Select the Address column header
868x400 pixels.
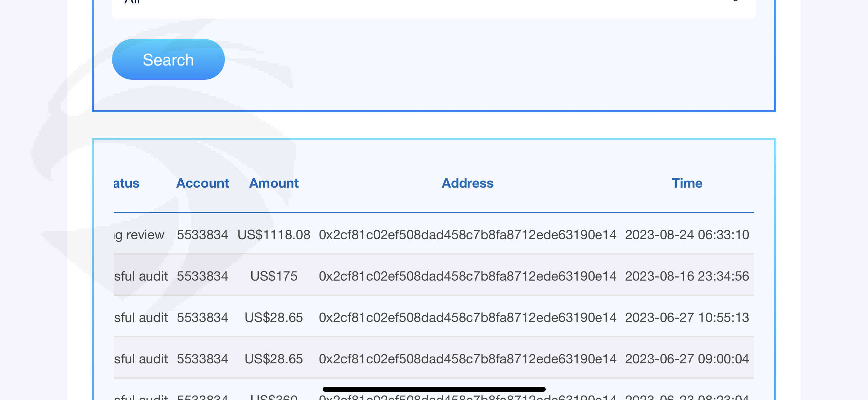[467, 183]
